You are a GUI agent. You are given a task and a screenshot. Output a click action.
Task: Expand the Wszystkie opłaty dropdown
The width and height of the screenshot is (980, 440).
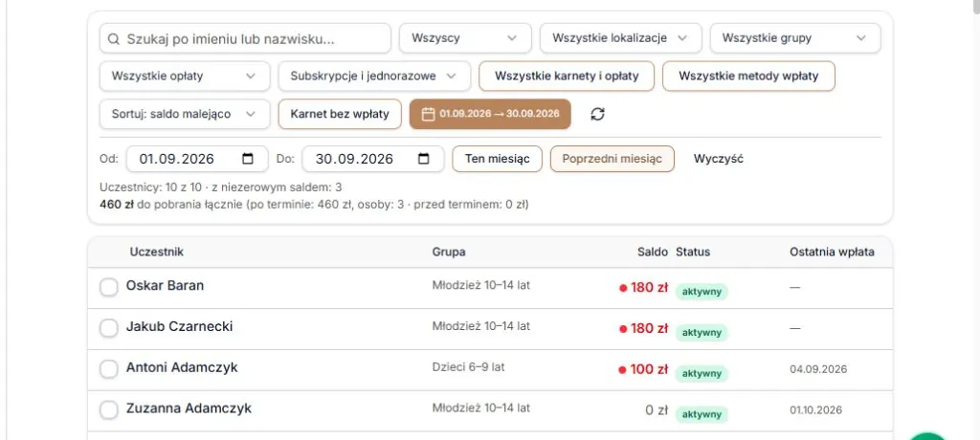tap(185, 77)
